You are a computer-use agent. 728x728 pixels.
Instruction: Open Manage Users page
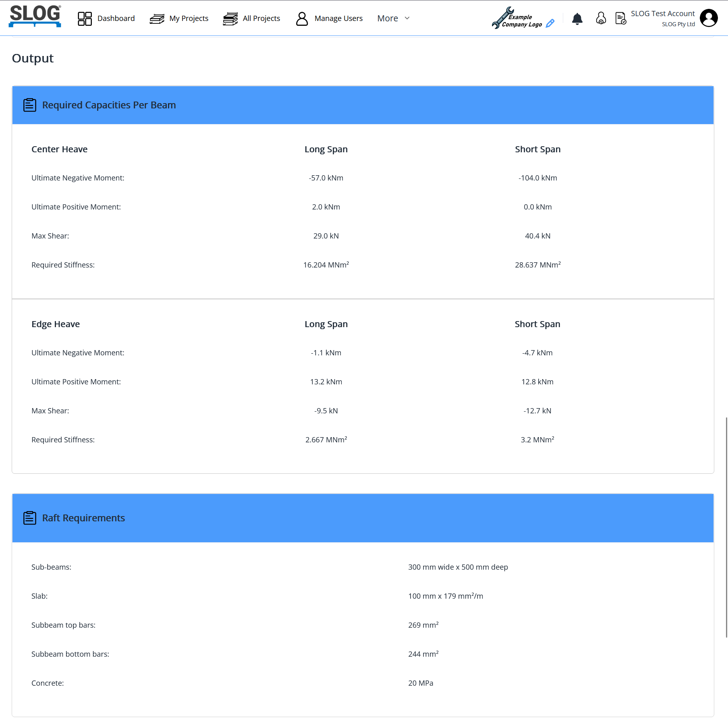(338, 19)
